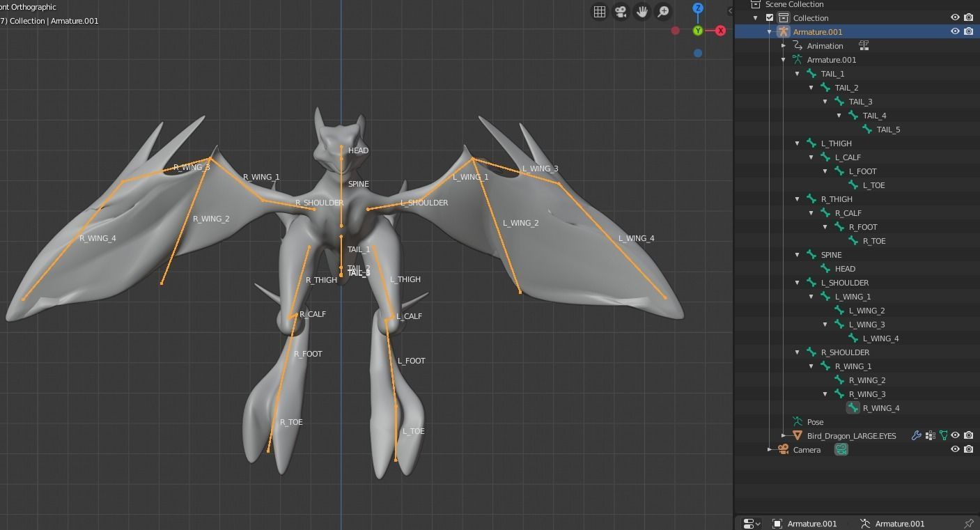Viewport: 980px width, 530px height.
Task: Collapse the R_SHOULDER bone hierarchy
Action: 798,352
